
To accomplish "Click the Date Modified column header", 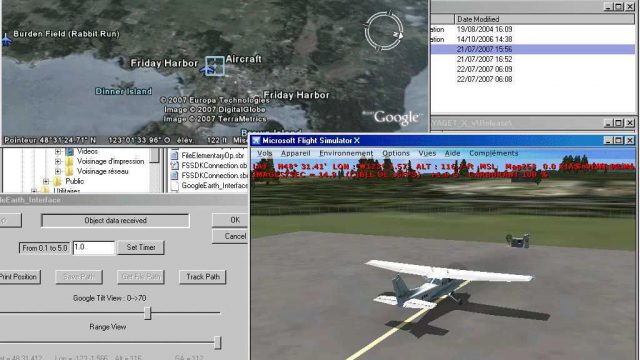I will [544, 19].
